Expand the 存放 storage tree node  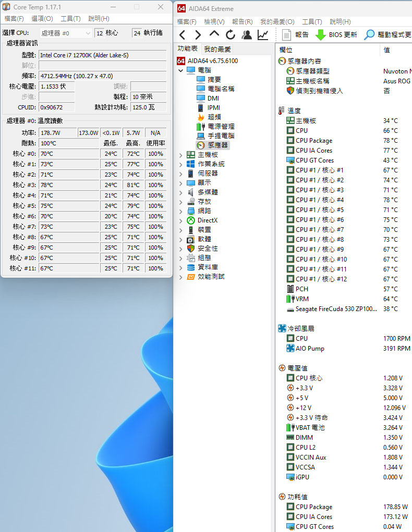tap(180, 202)
